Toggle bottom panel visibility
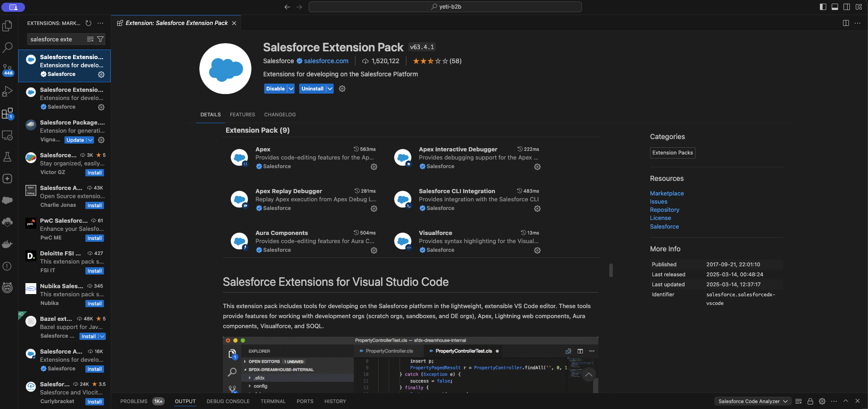 click(835, 7)
